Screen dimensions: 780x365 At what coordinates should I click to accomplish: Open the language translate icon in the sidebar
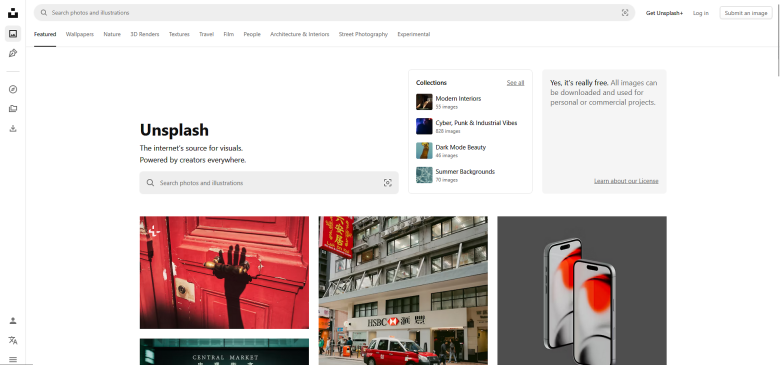pyautogui.click(x=13, y=341)
